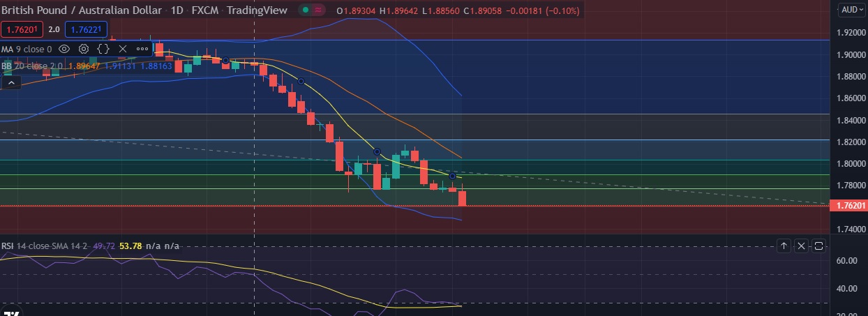Select the RSI 14 close SMA legend
This screenshot has width=868, height=316.
click(x=44, y=246)
